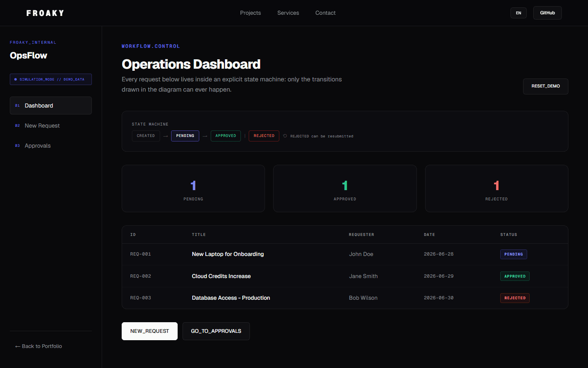The width and height of the screenshot is (588, 368).
Task: Click the arrow between CREATED and PENDING
Action: [165, 136]
